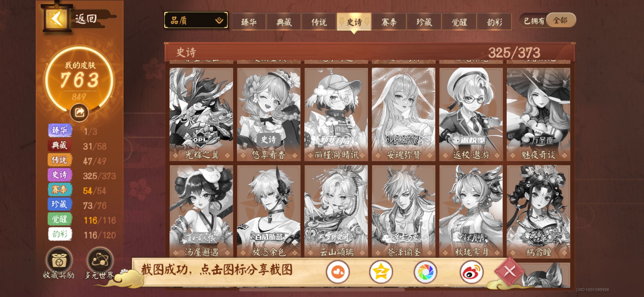The height and width of the screenshot is (297, 644).
Task: Expand the 品质 sorting dropdown
Action: click(x=196, y=20)
